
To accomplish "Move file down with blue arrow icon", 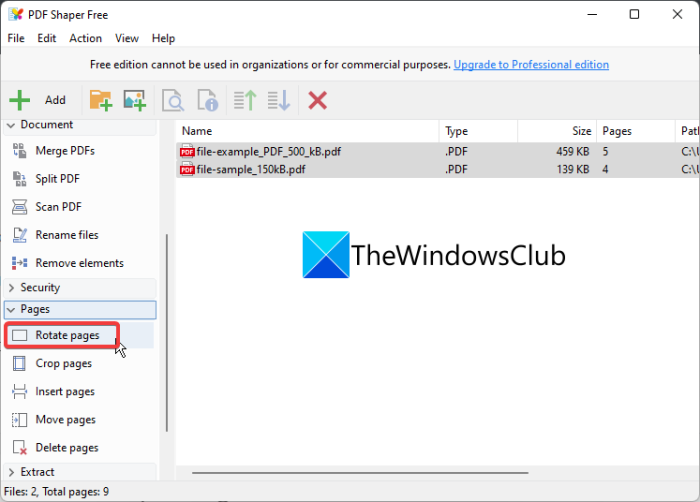I will pyautogui.click(x=279, y=100).
